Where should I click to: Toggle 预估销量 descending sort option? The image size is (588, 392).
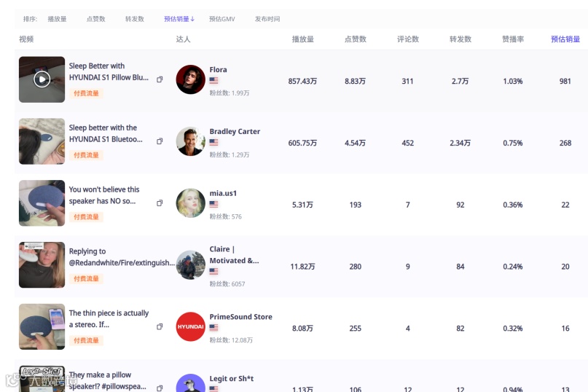(x=179, y=19)
